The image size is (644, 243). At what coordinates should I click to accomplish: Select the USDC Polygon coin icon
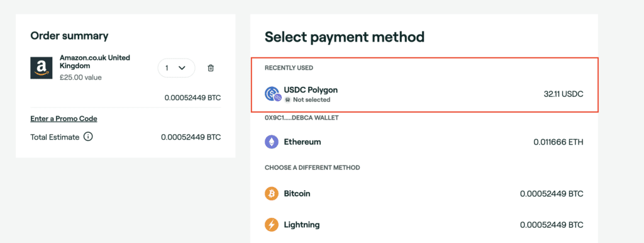click(x=272, y=94)
